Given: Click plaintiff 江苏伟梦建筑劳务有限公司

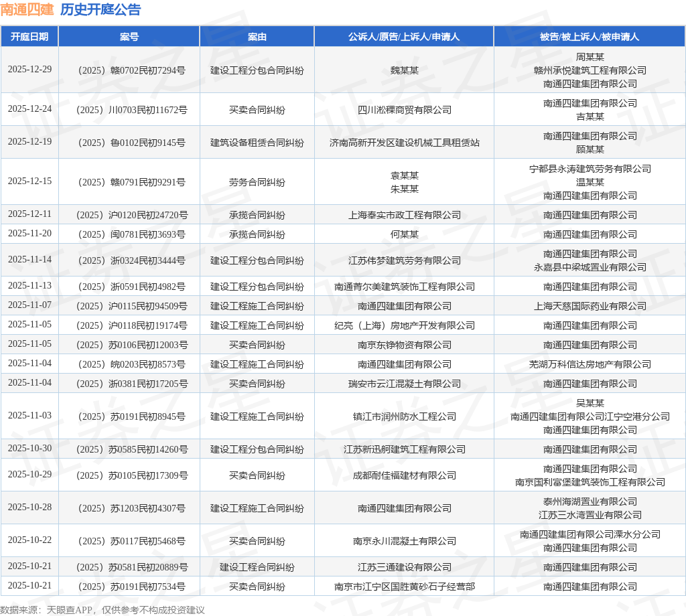Looking at the screenshot, I should coord(404,260).
